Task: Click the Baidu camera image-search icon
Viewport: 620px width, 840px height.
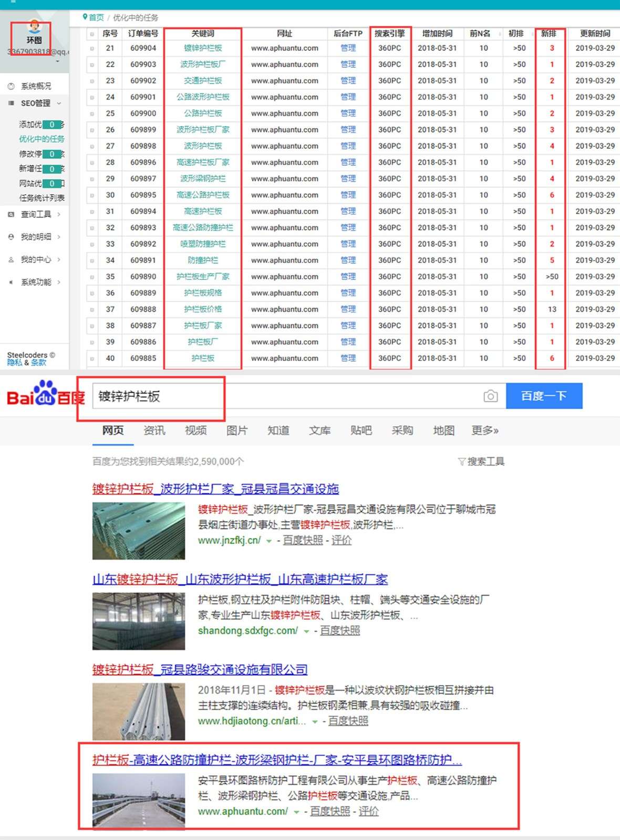Action: pyautogui.click(x=490, y=396)
